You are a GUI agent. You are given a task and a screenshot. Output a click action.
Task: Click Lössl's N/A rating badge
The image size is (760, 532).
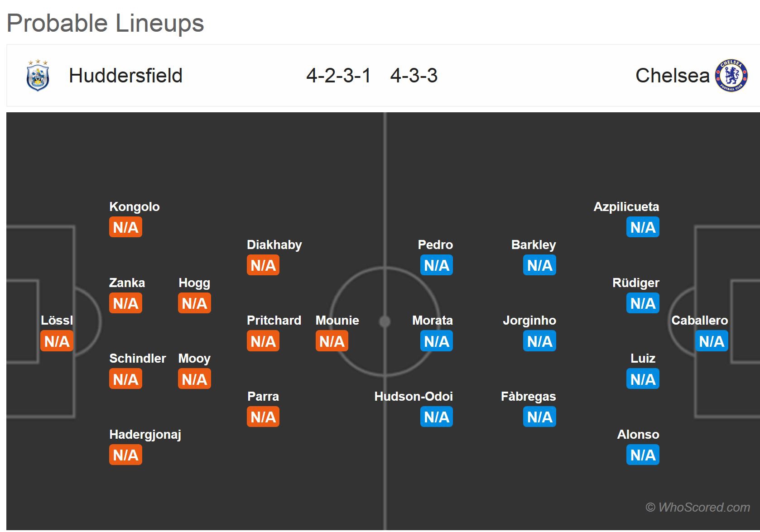[x=57, y=341]
